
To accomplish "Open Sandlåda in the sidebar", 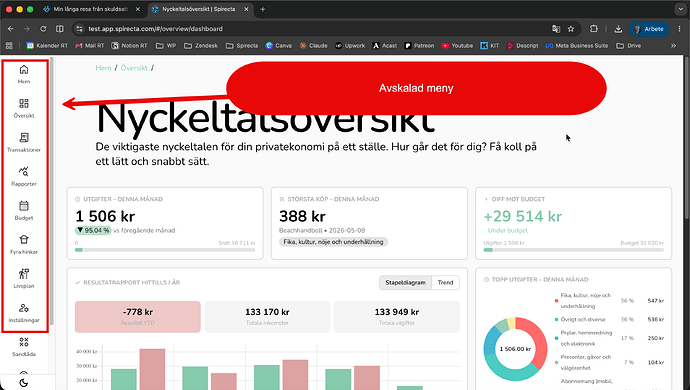I will pos(24,347).
